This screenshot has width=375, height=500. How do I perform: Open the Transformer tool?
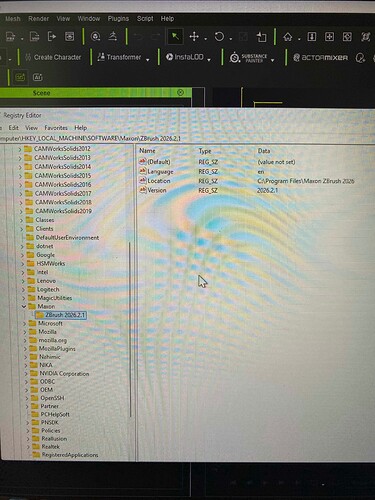(119, 57)
